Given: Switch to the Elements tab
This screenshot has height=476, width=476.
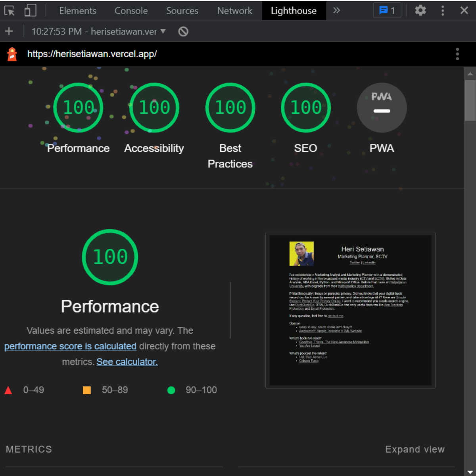Looking at the screenshot, I should [78, 11].
